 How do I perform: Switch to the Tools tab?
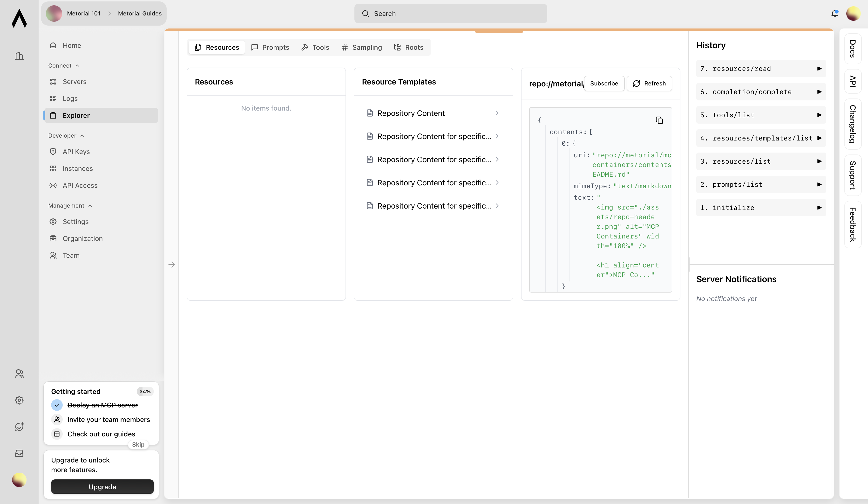[315, 47]
